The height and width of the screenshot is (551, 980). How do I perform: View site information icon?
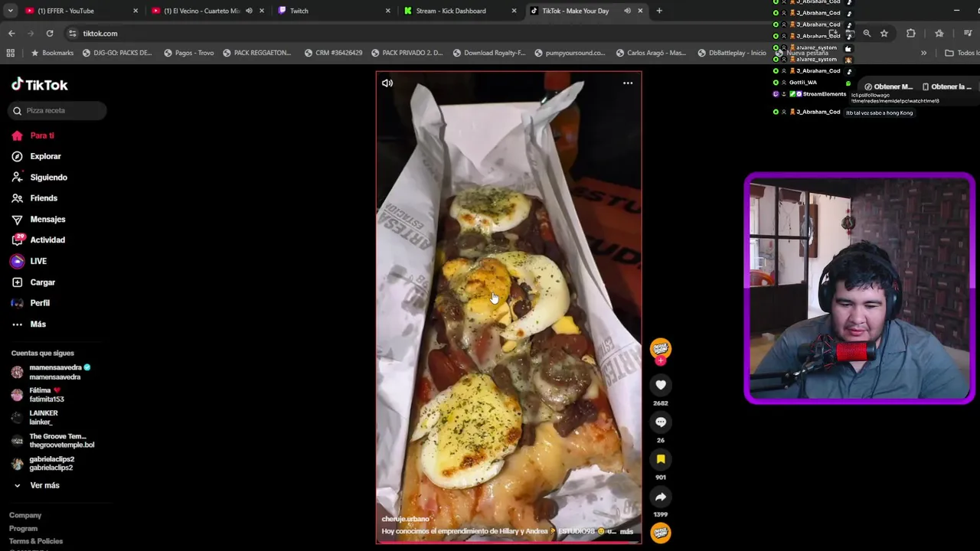click(x=73, y=34)
